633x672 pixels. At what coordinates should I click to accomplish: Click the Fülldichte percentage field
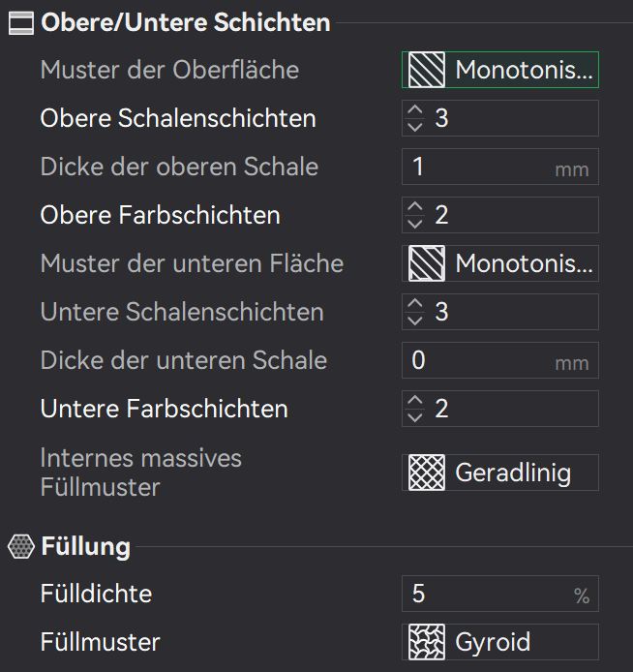(484, 594)
